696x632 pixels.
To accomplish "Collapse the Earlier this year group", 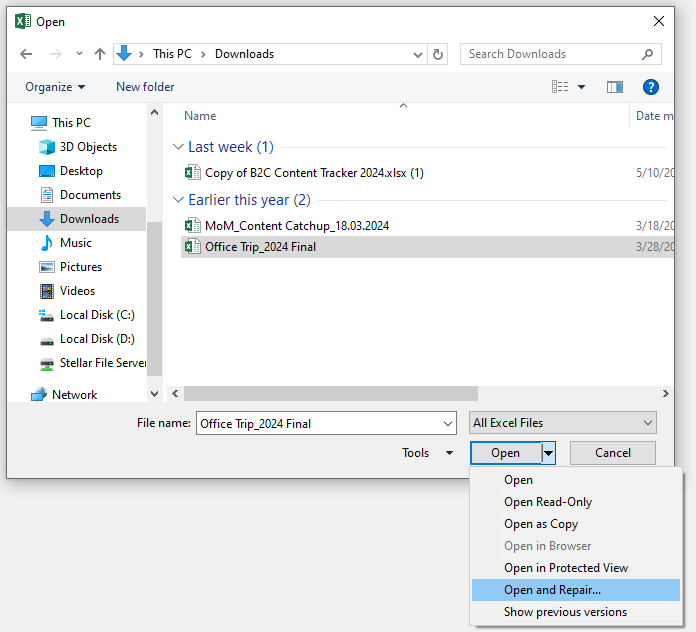I will 179,200.
